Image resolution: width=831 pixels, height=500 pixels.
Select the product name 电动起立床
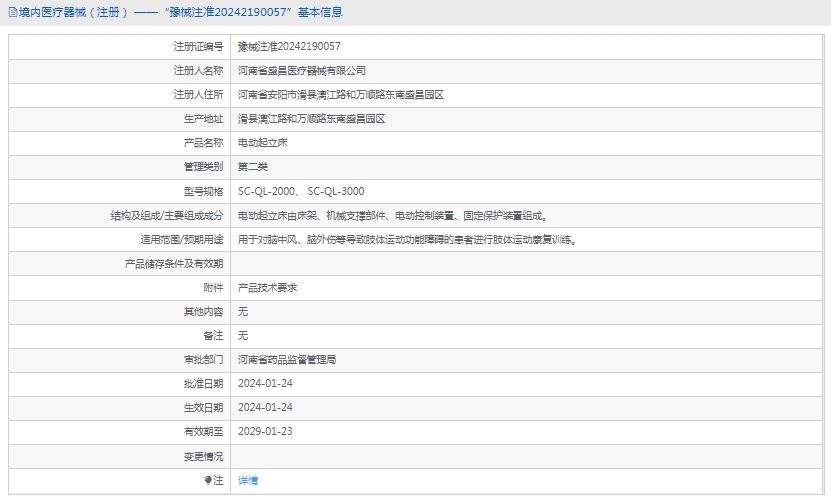pyautogui.click(x=263, y=143)
